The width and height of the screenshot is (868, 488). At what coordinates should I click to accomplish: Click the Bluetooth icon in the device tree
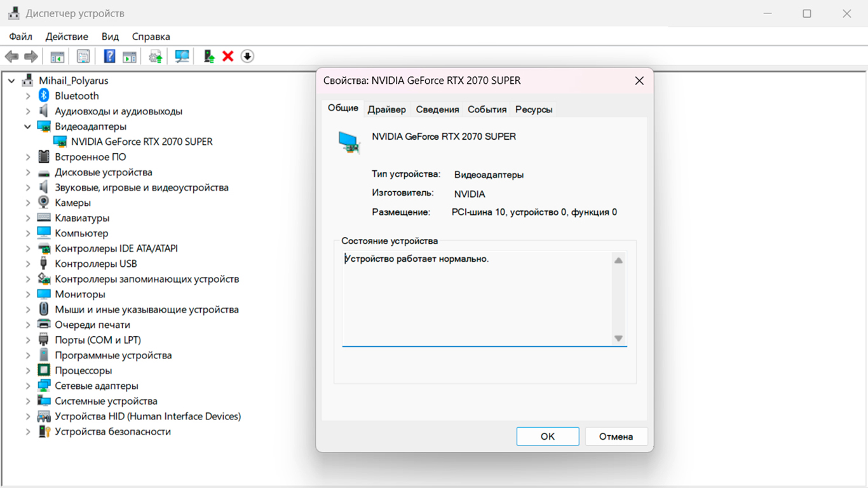click(x=44, y=96)
